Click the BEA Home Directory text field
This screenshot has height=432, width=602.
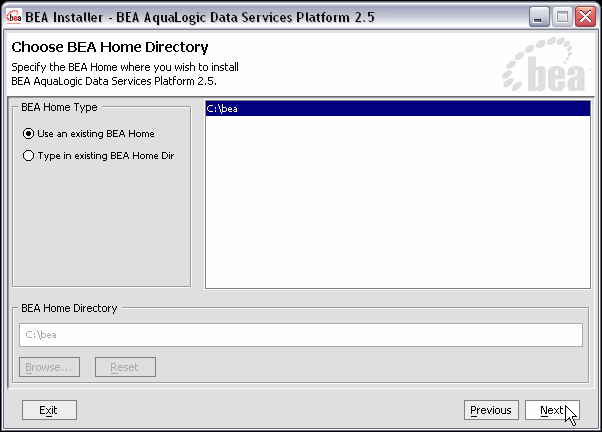301,335
